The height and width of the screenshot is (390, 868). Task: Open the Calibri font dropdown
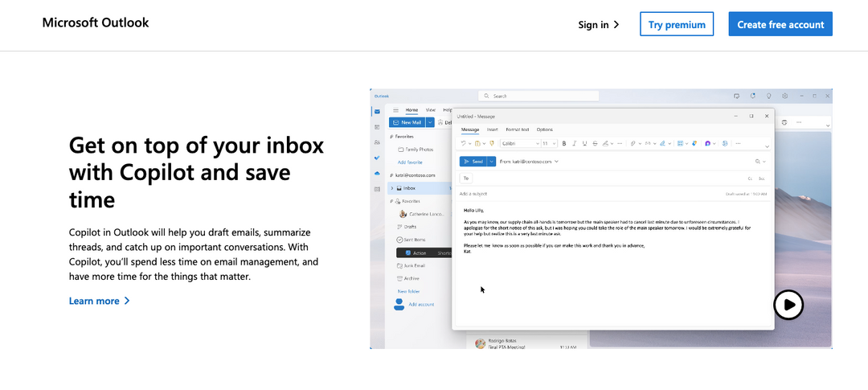[x=520, y=143]
